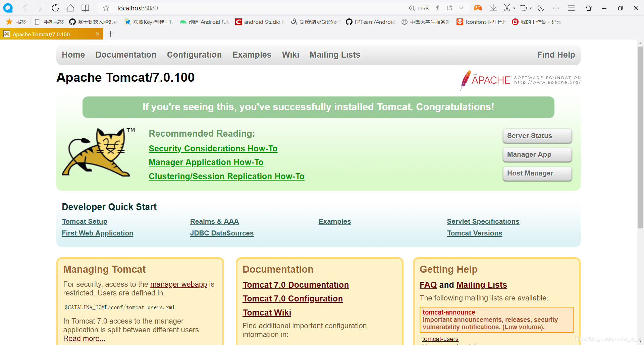
Task: Click the lightning speed mode icon
Action: point(437,8)
